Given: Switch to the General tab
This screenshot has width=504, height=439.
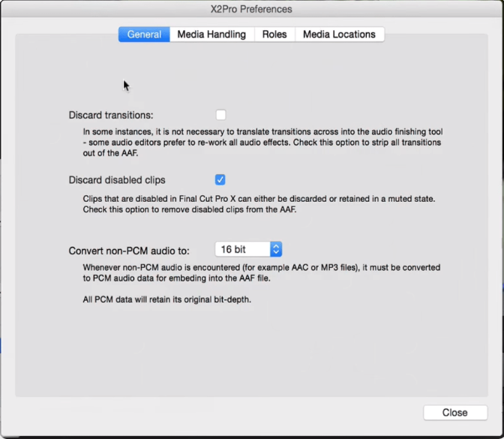Looking at the screenshot, I should point(144,35).
